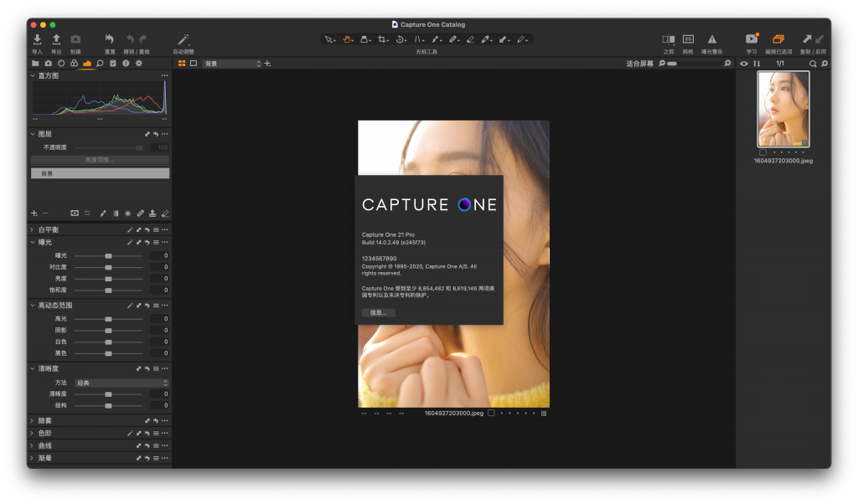Adjust the Exposure (曝光) slider handle

[x=108, y=256]
